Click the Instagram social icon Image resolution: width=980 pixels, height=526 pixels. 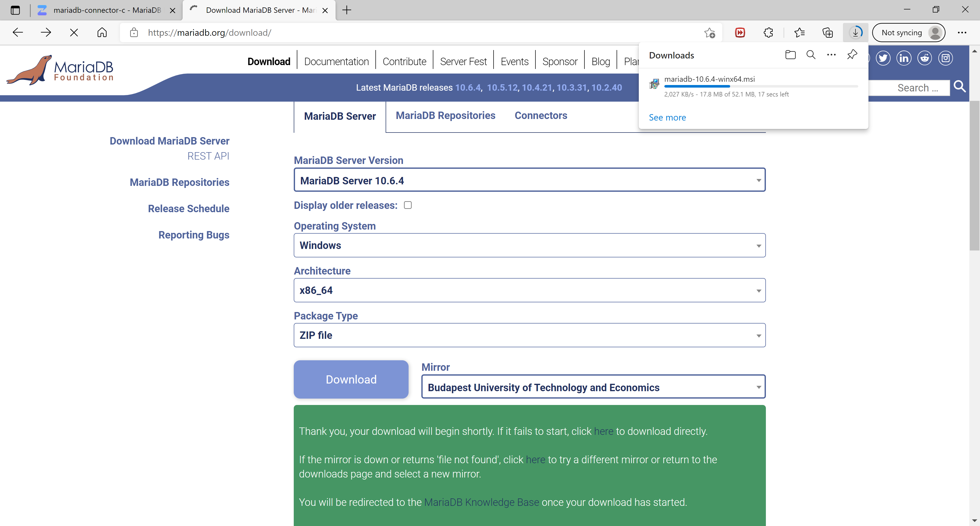(945, 58)
